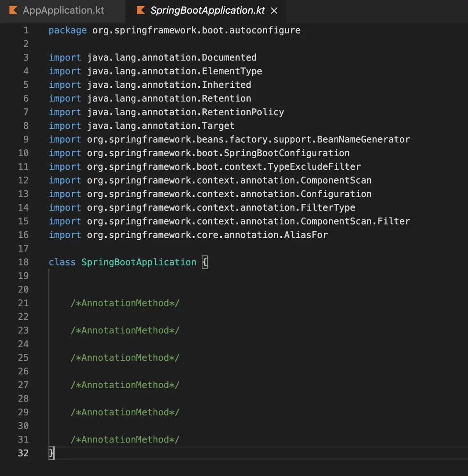This screenshot has height=476, width=468.
Task: Click the SpringBootConfiguration import
Action: 287,153
